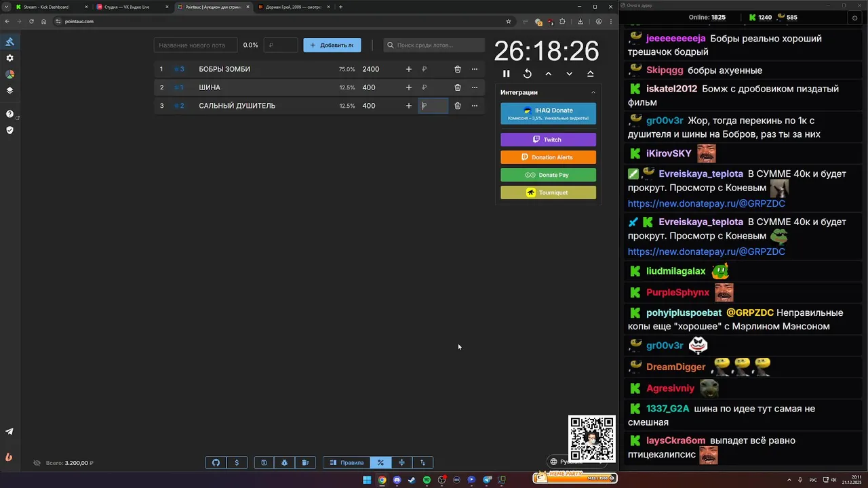Viewport: 868px width, 488px height.
Task: Switch to Stream - Kick Dashboard tab
Action: [x=51, y=7]
